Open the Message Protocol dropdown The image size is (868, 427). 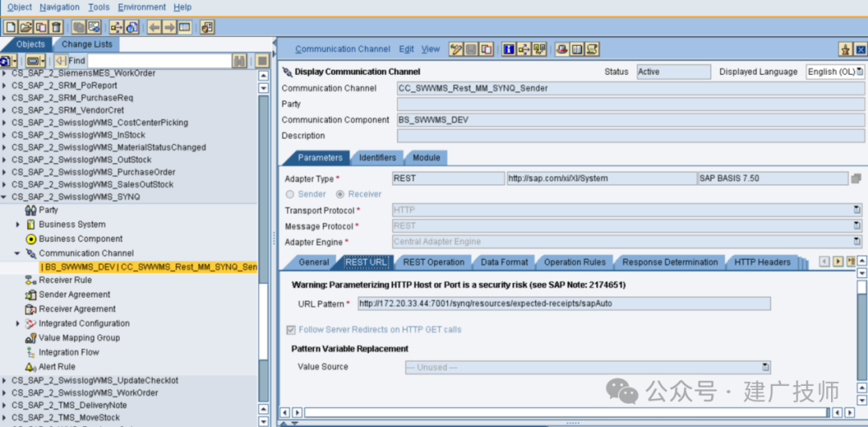(857, 225)
